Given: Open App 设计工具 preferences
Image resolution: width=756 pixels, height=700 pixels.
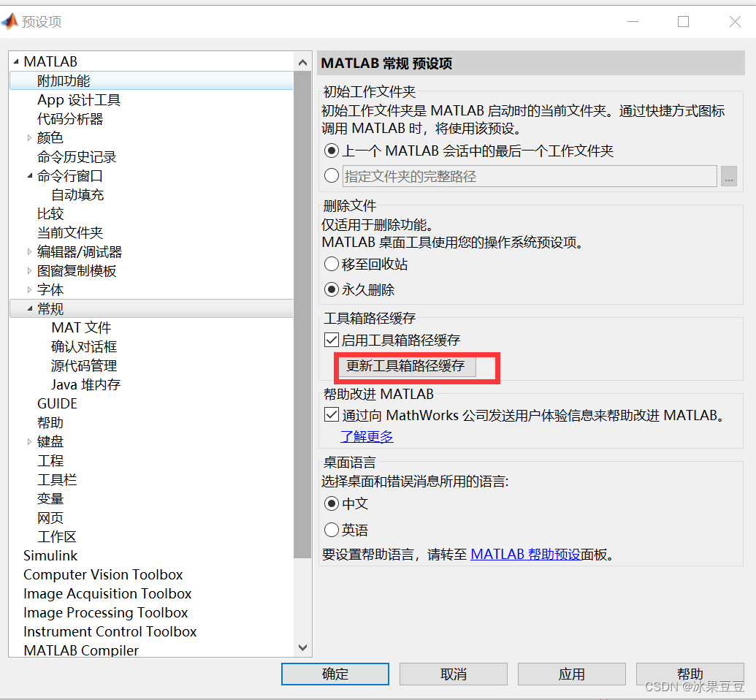Looking at the screenshot, I should pos(79,100).
